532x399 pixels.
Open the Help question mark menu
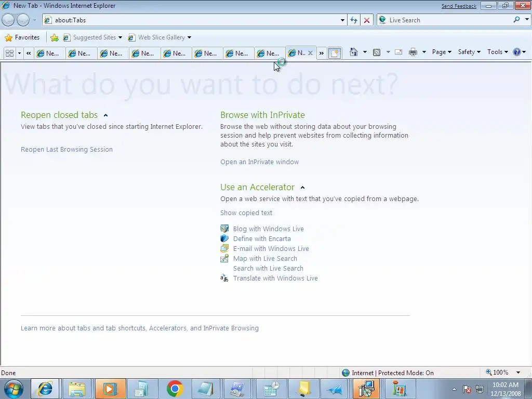pos(519,52)
